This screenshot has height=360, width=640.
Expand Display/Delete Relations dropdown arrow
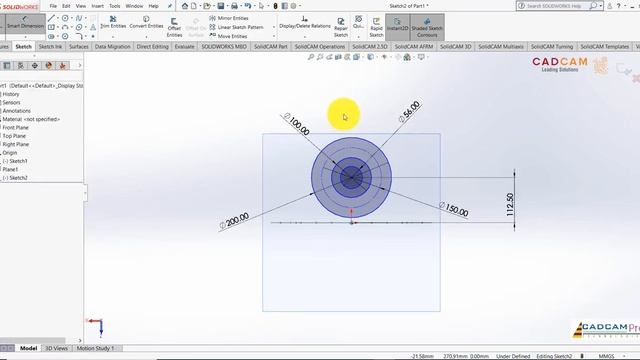pos(304,37)
